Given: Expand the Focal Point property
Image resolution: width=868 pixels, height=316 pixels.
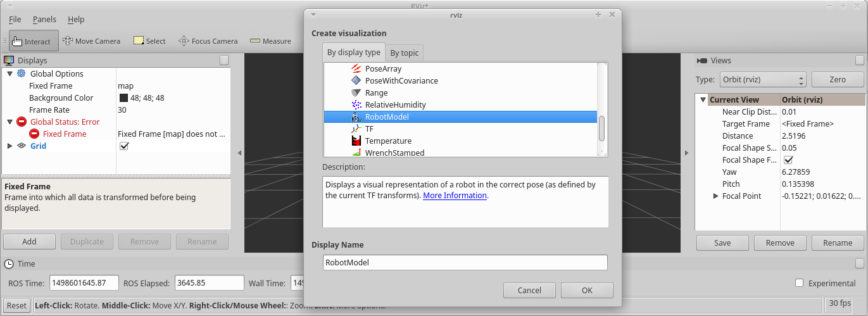Looking at the screenshot, I should (x=715, y=196).
